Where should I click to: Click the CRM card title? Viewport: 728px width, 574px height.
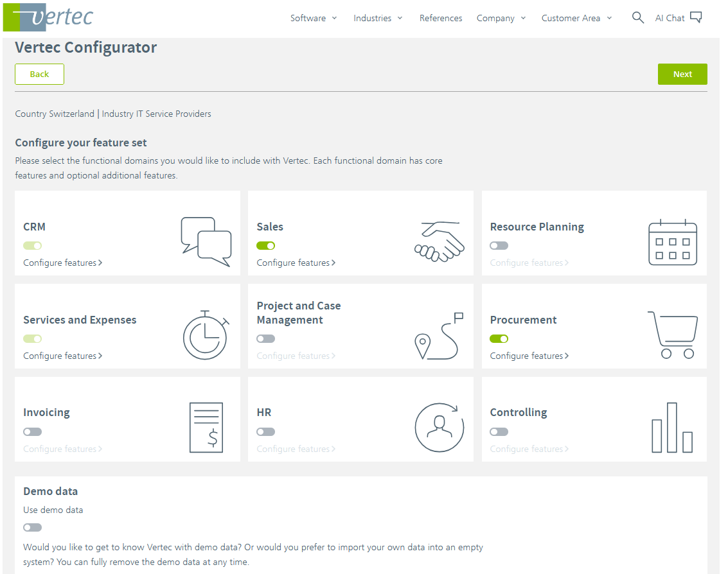pos(34,227)
